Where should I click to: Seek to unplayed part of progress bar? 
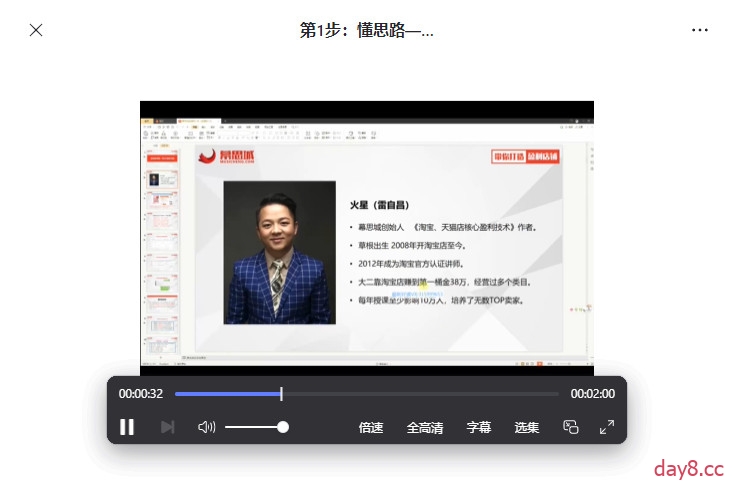(420, 394)
